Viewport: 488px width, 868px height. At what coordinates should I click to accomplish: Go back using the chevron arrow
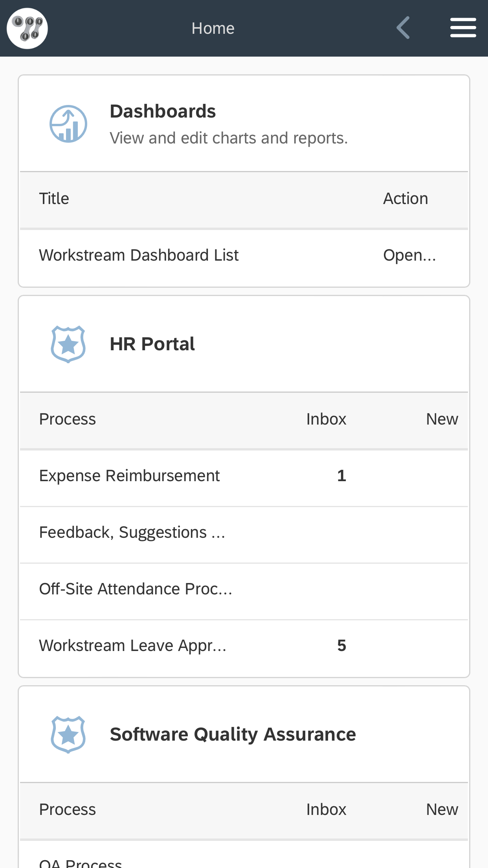click(403, 28)
